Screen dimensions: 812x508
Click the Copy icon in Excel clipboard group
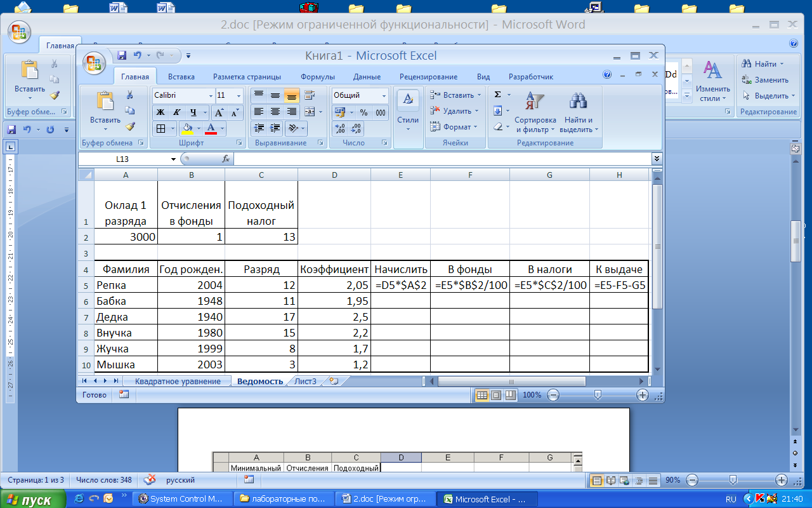coord(130,110)
